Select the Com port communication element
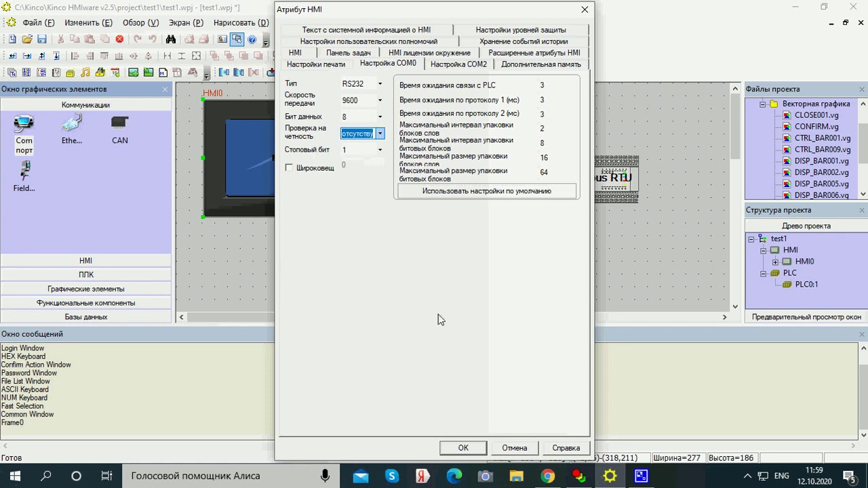Viewport: 868px width, 488px height. [x=24, y=134]
